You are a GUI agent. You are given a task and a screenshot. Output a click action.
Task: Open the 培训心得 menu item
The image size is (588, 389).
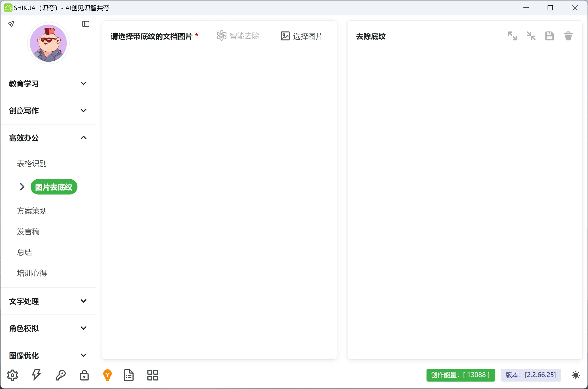tap(32, 273)
